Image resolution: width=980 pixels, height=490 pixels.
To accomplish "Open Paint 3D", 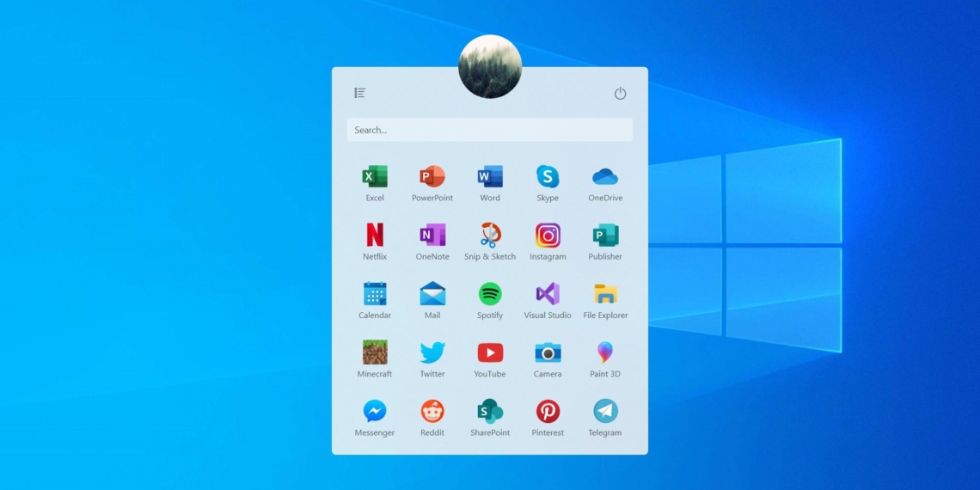I will click(605, 352).
